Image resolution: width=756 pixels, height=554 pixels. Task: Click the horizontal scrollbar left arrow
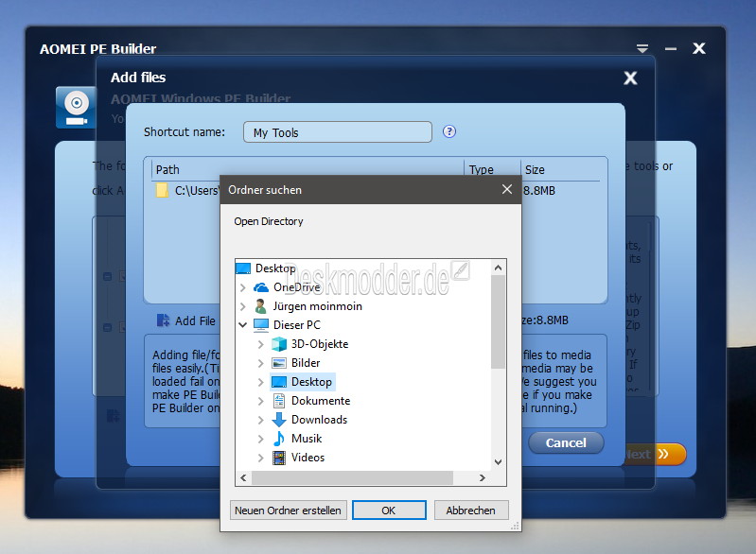click(x=243, y=477)
